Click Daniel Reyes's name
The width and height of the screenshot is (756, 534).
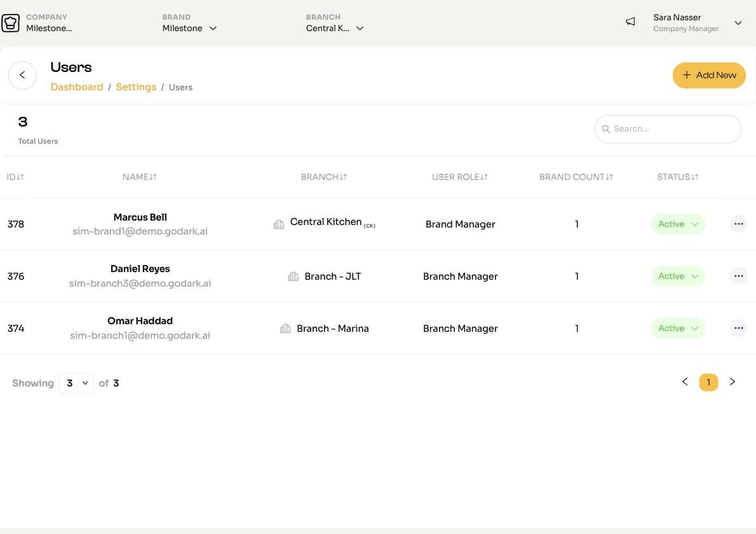(140, 269)
